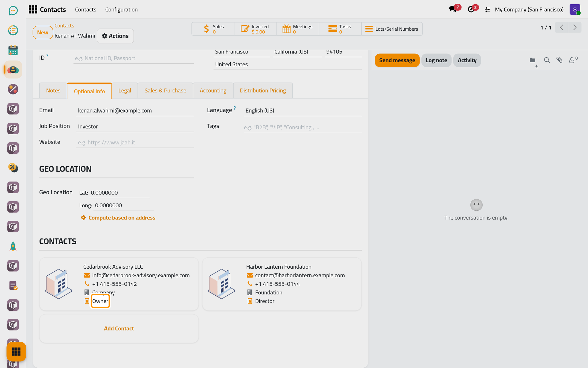Open the Configuration menu
Image resolution: width=588 pixels, height=368 pixels.
121,10
